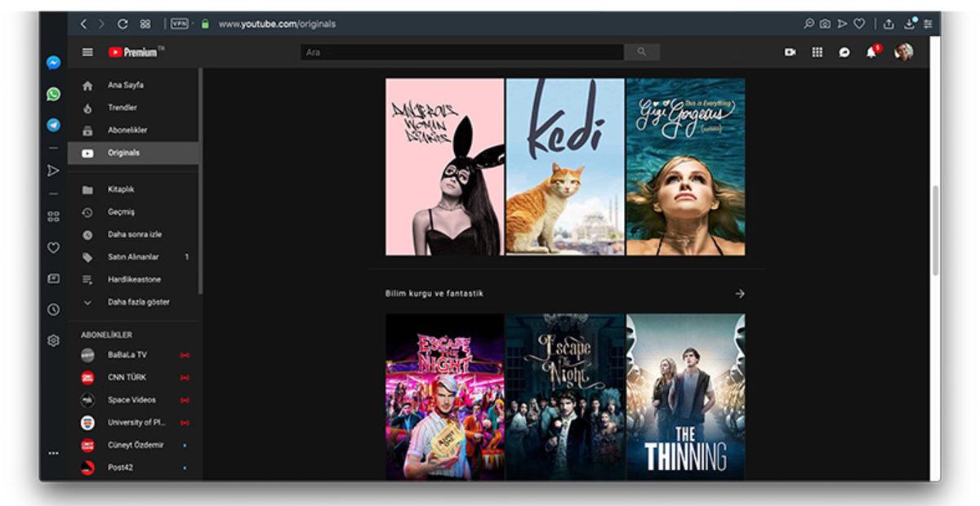Open the 'Bilim kurgu ve fantastik' arrow link
This screenshot has width=980, height=506.
click(x=740, y=293)
